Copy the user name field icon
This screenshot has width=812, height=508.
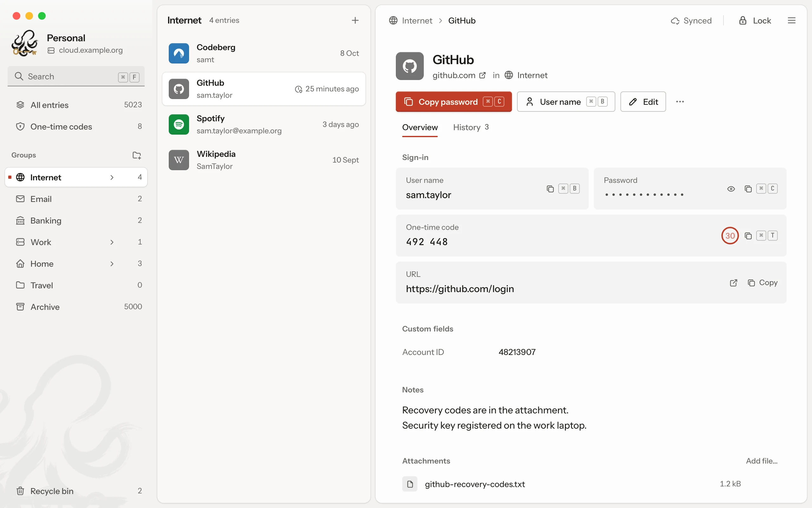[x=550, y=189]
